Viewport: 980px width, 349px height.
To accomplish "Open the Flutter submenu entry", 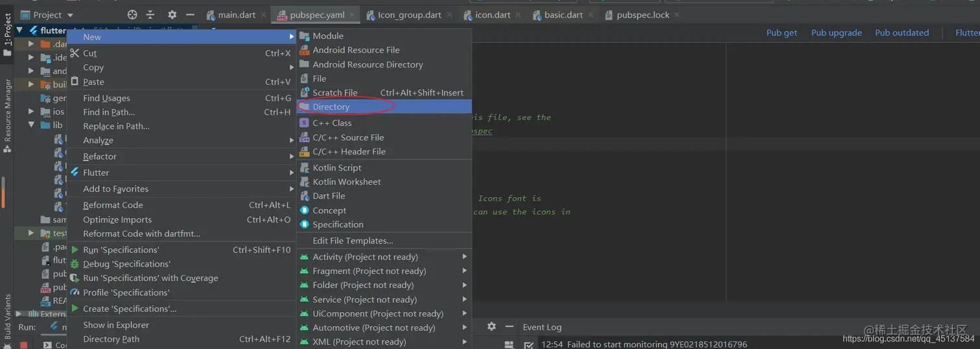I will click(181, 173).
